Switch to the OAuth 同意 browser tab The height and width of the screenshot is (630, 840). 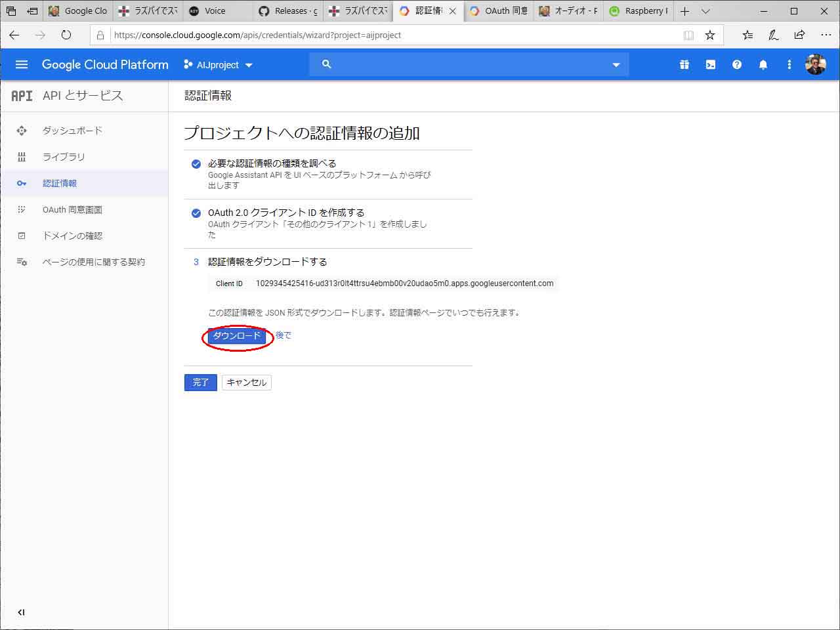click(x=497, y=11)
